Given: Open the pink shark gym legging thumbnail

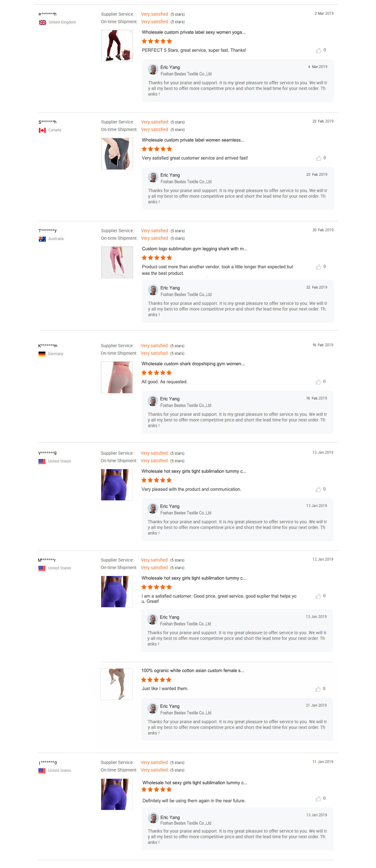Looking at the screenshot, I should point(117,263).
